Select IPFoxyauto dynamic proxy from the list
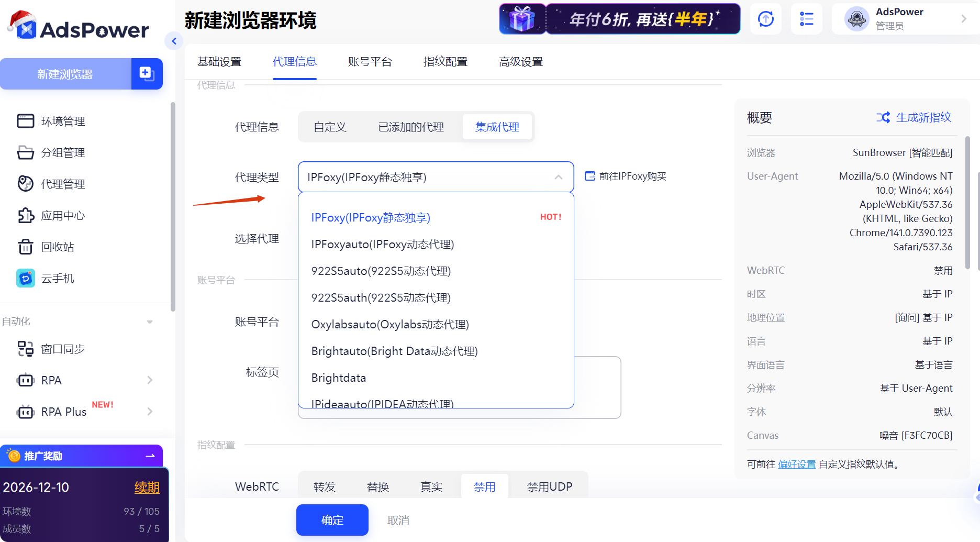980x542 pixels. pyautogui.click(x=383, y=244)
